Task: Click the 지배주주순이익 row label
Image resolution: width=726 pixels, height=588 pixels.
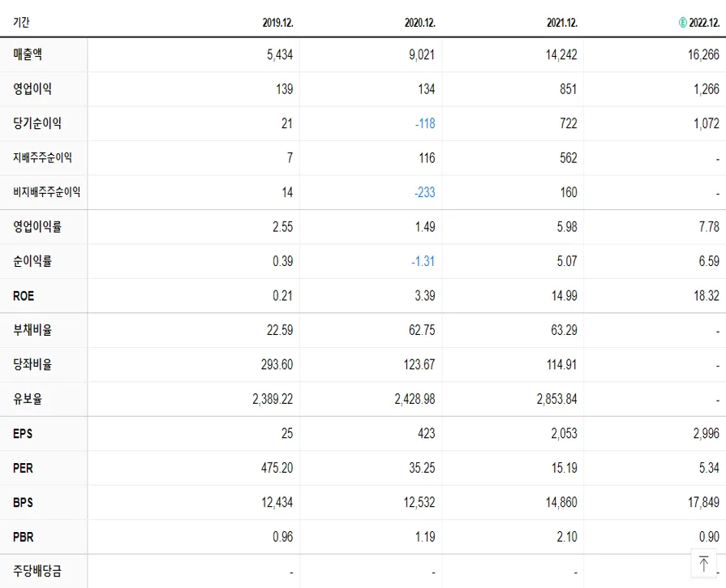Action: 42,158
